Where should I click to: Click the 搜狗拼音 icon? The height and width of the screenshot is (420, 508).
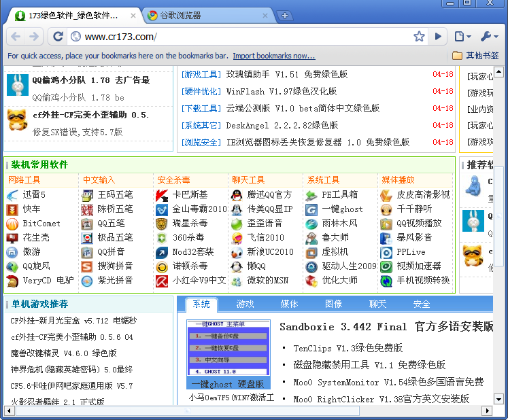(x=87, y=267)
